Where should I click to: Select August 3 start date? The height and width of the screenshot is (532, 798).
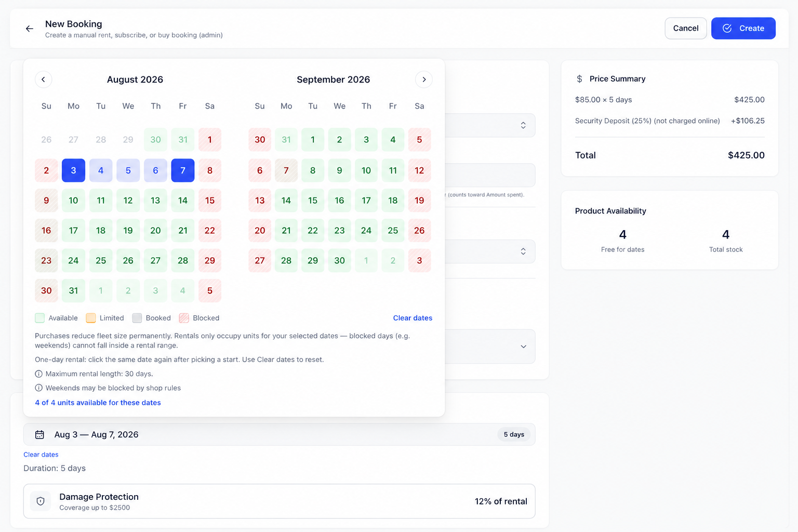73,170
